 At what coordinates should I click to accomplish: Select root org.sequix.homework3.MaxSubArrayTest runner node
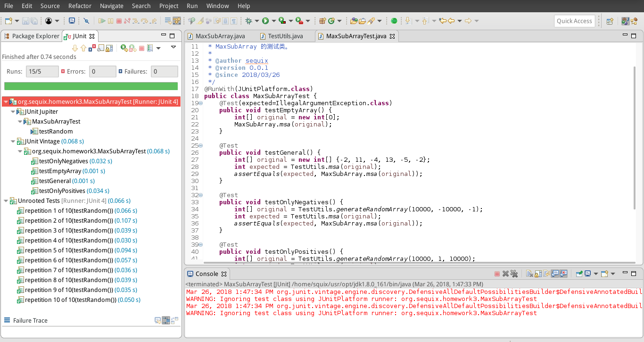91,102
